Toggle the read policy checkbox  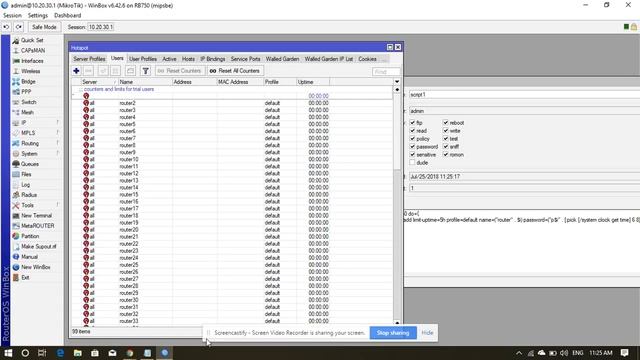point(412,131)
